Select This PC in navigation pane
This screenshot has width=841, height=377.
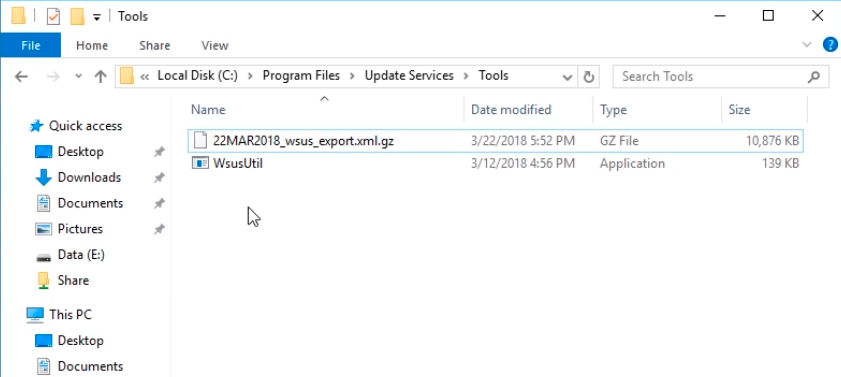(x=70, y=314)
